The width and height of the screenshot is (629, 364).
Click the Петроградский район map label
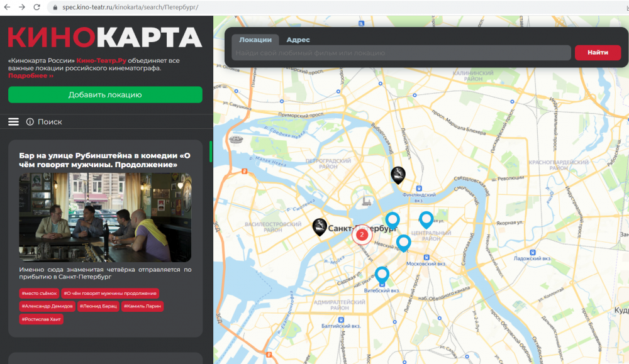click(x=328, y=163)
